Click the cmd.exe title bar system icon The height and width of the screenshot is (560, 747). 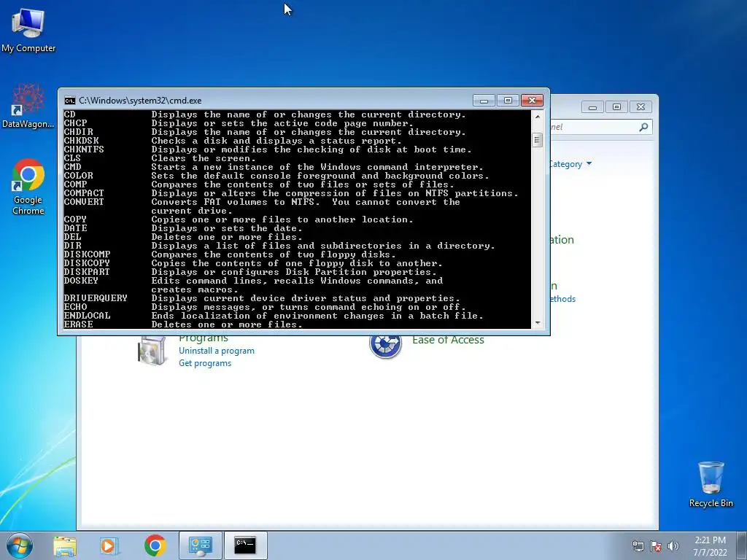(x=69, y=101)
